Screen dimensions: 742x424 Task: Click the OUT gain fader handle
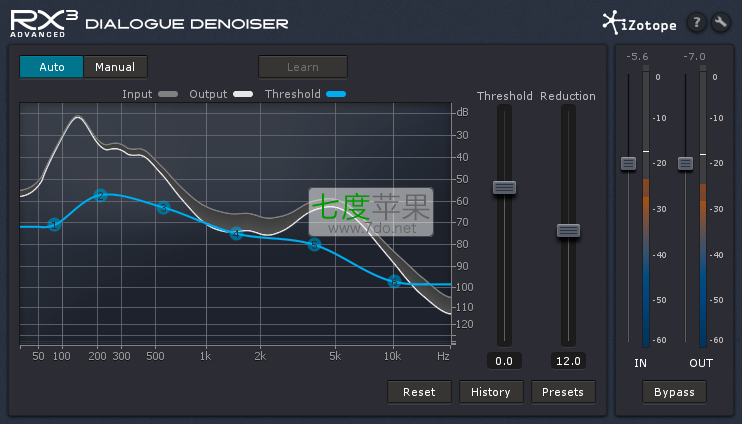point(685,164)
